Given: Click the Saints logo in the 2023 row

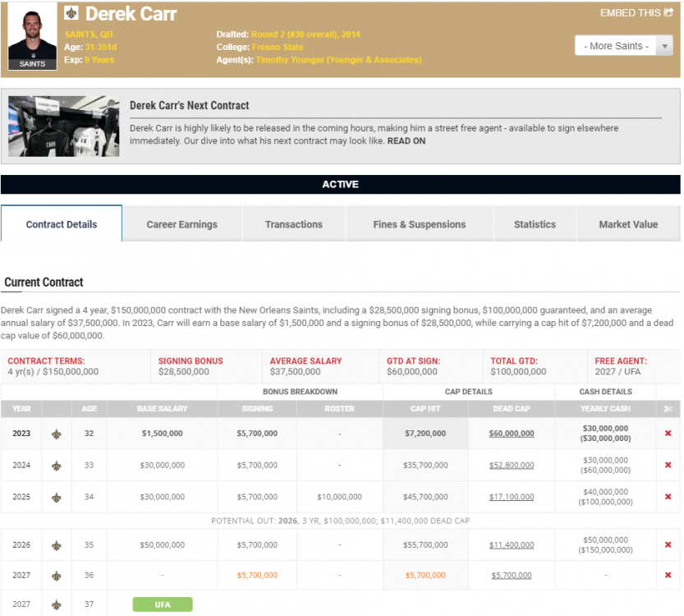Looking at the screenshot, I should 57,434.
